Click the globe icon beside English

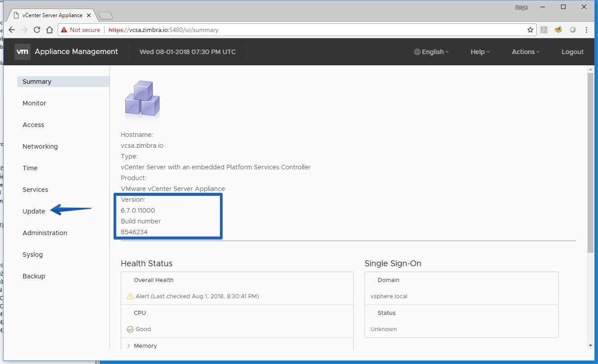[x=417, y=52]
